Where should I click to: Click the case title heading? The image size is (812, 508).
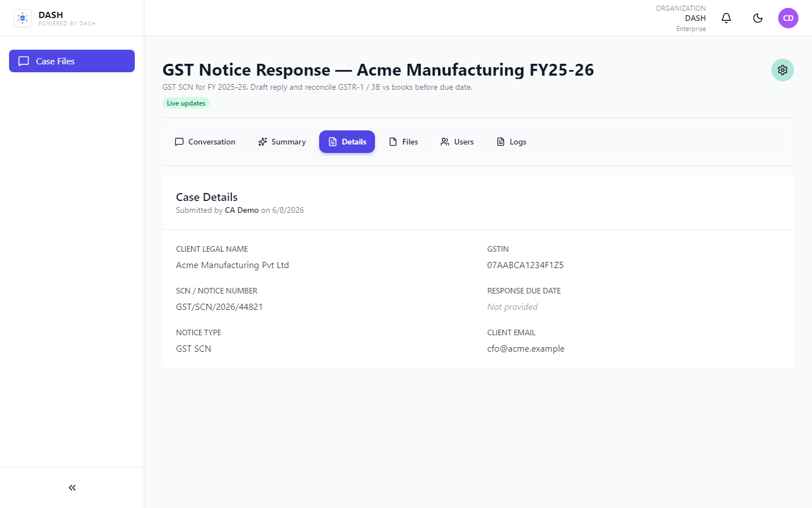[x=378, y=70]
